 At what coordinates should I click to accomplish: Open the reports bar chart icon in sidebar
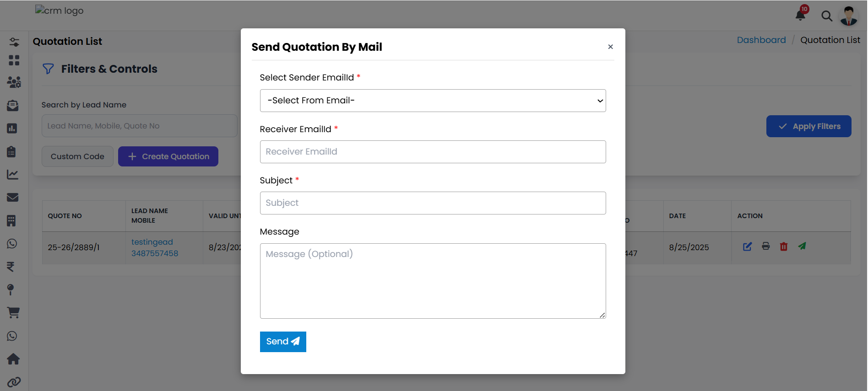(x=12, y=129)
